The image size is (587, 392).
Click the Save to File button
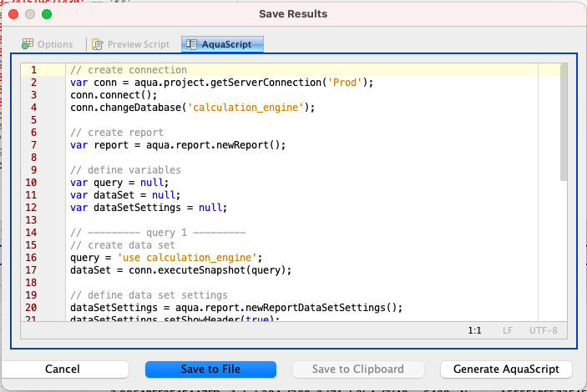point(210,369)
